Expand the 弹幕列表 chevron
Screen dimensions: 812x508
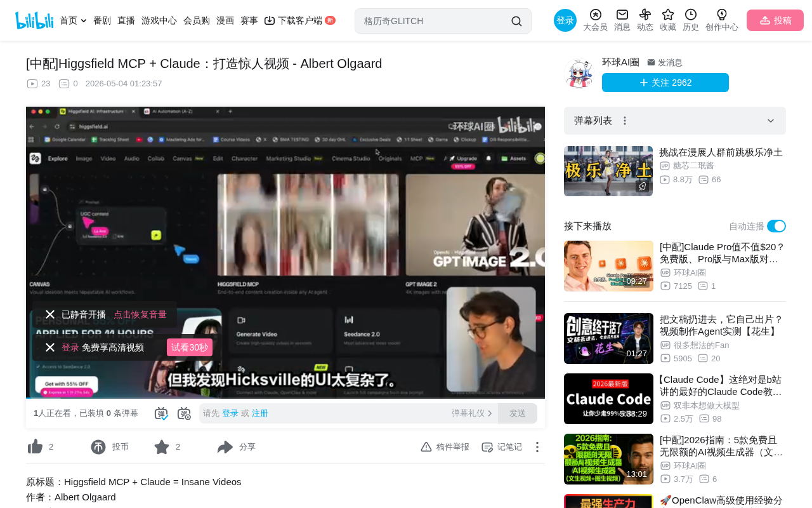coord(771,121)
